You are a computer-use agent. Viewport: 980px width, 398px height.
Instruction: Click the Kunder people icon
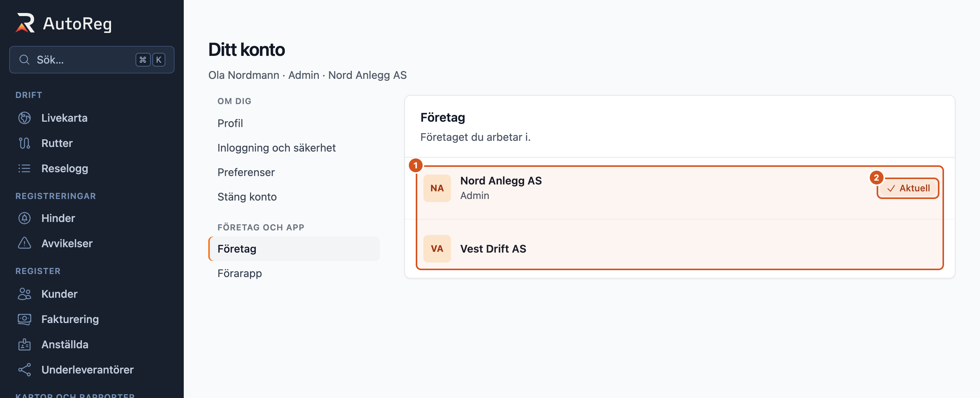[24, 294]
